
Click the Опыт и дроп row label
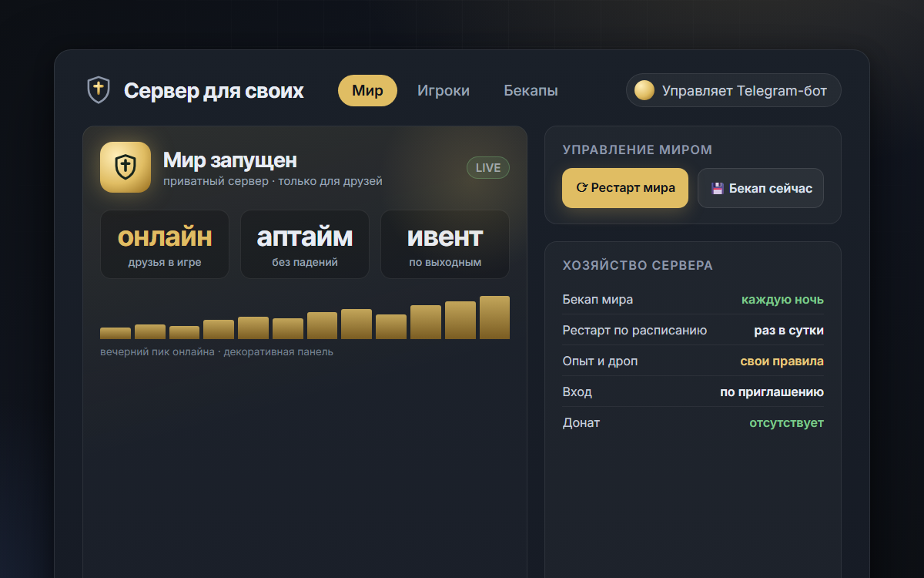[601, 361]
